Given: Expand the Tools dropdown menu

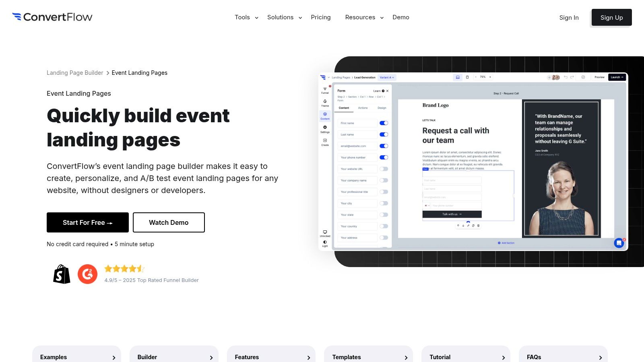Looking at the screenshot, I should (246, 17).
